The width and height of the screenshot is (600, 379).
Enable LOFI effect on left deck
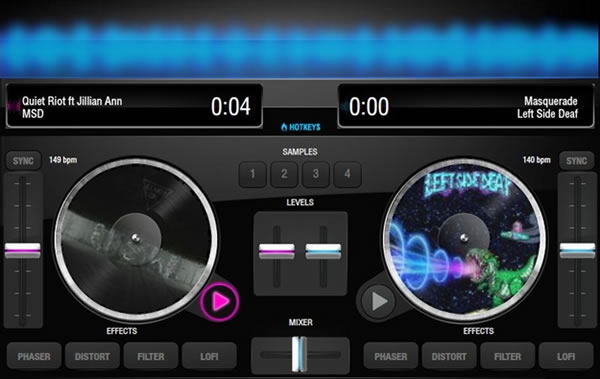[x=209, y=356]
